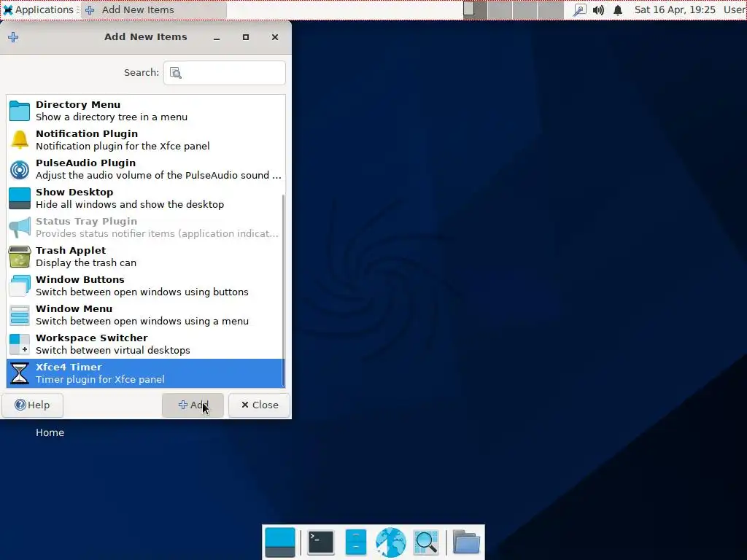747x560 pixels.
Task: Open the folder icon in bottom dock
Action: (x=466, y=542)
